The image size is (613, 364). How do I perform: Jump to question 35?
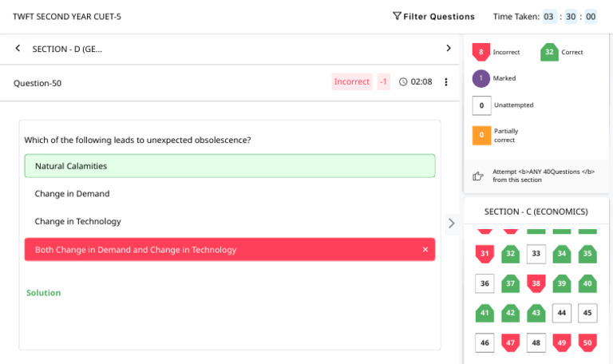(587, 254)
